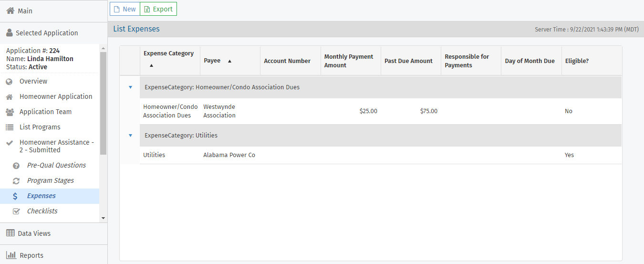Click the sidebar vertical scrollbar thumb

click(104, 103)
